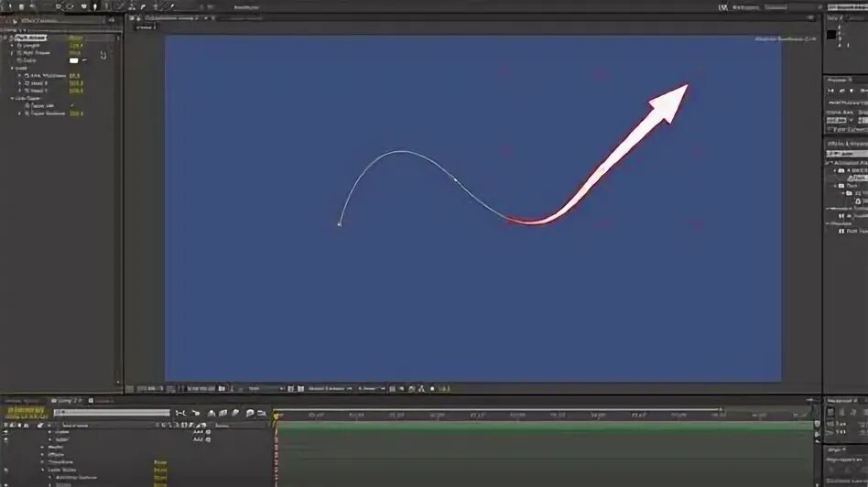
Task: Click the Search Help field at top right
Action: (x=848, y=7)
